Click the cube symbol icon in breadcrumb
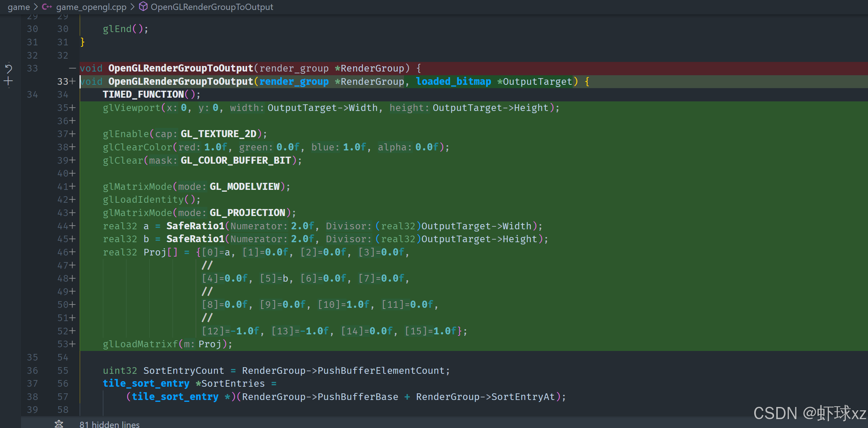Screen dimensions: 868x428 click(x=143, y=7)
